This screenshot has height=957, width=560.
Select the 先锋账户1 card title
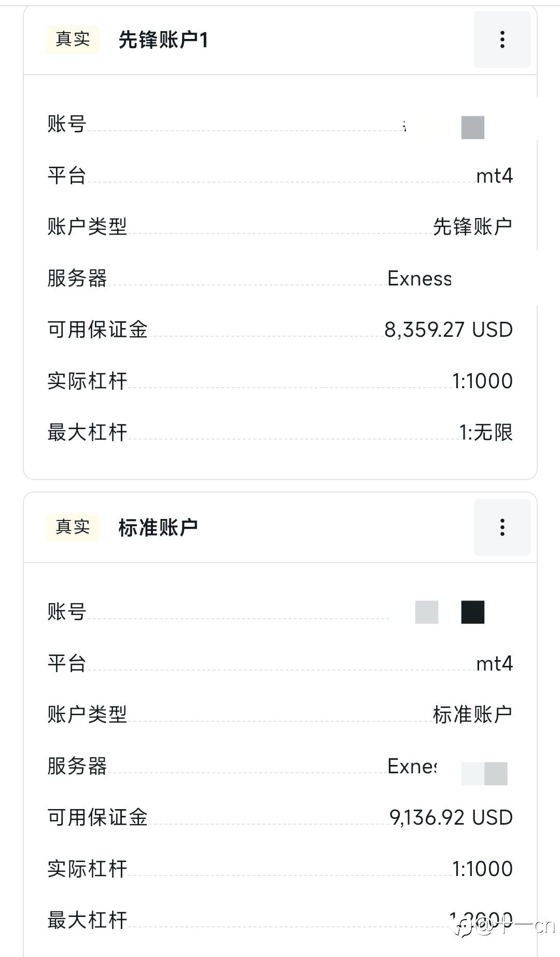pos(163,40)
